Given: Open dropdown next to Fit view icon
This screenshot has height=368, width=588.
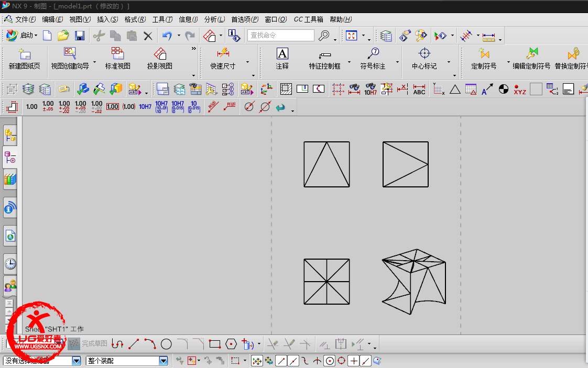Looking at the screenshot, I should tap(363, 36).
